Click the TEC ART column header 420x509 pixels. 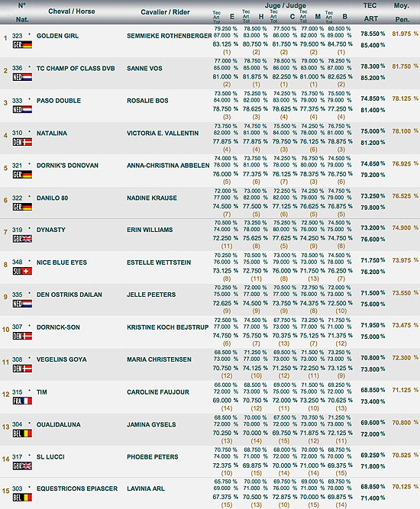tap(370, 12)
